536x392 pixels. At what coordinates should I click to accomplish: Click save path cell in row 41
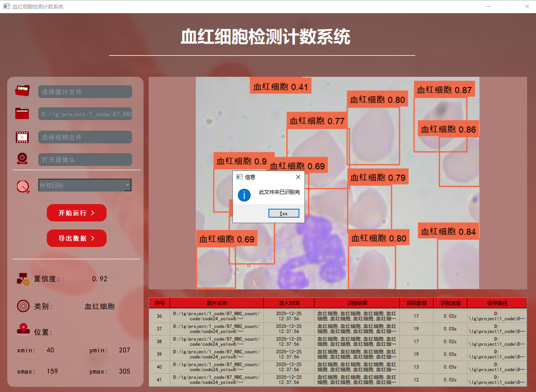pos(497,380)
